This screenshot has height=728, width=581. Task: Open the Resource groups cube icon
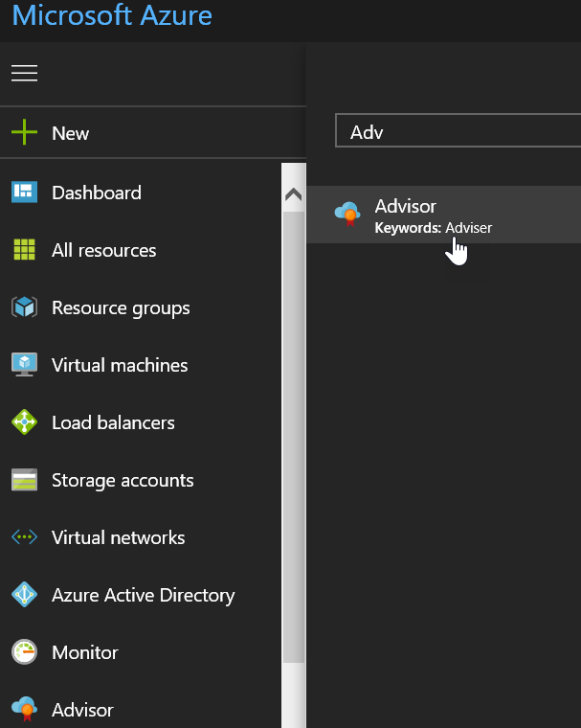coord(24,307)
